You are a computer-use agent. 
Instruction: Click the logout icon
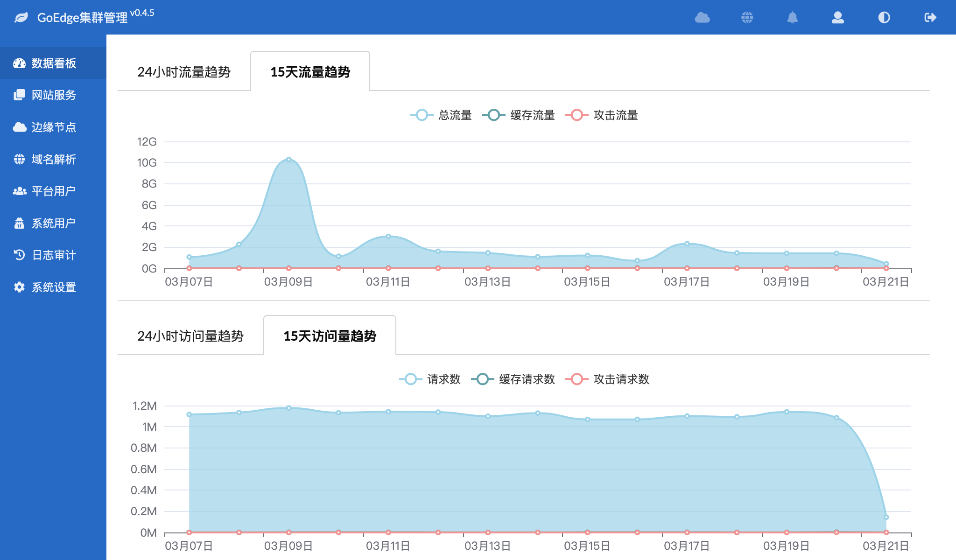(930, 18)
